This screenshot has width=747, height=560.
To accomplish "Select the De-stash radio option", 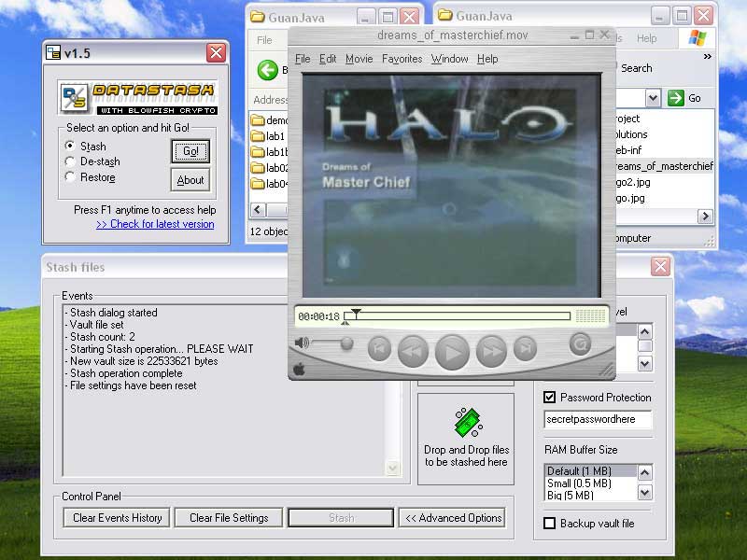I will click(x=70, y=161).
